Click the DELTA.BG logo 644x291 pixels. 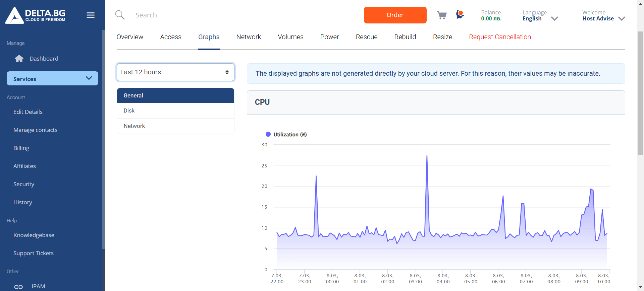(35, 15)
